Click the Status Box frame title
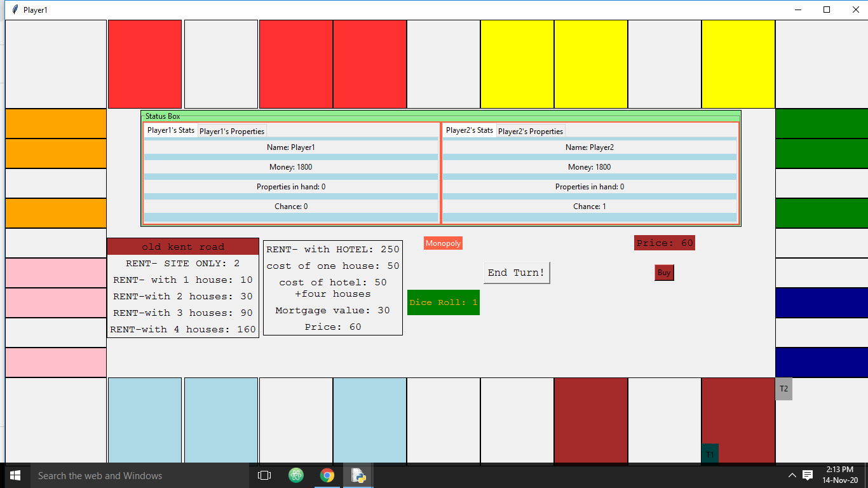Image resolution: width=868 pixels, height=488 pixels. pyautogui.click(x=163, y=116)
